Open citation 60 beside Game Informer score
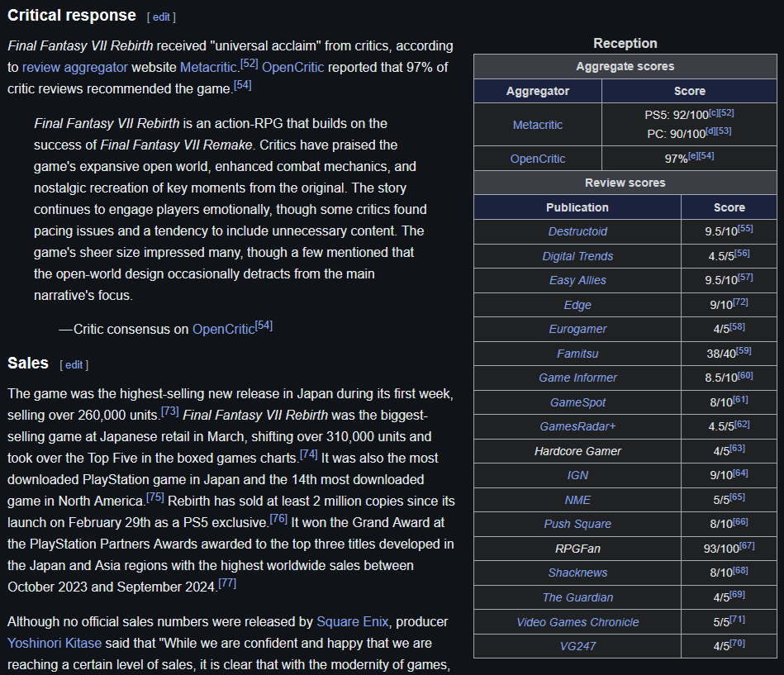The image size is (784, 675). (745, 375)
